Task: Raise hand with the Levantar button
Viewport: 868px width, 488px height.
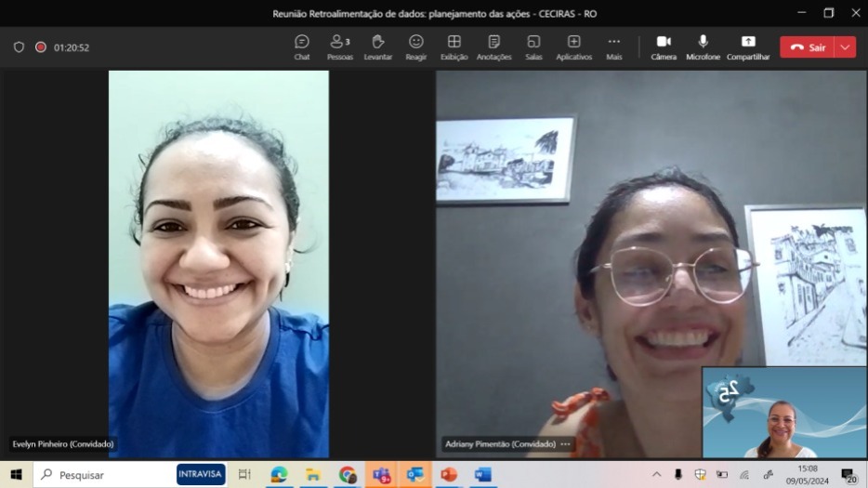Action: (x=377, y=47)
